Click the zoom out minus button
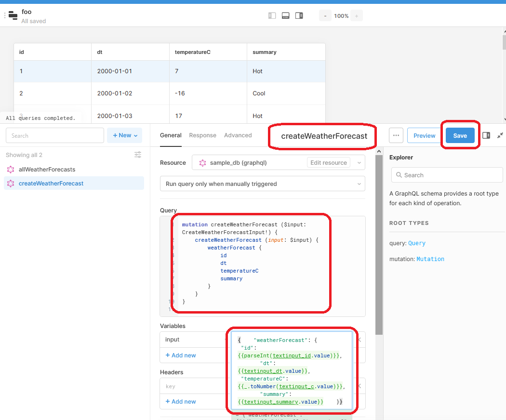Viewport: 506px width, 420px height. 325,16
